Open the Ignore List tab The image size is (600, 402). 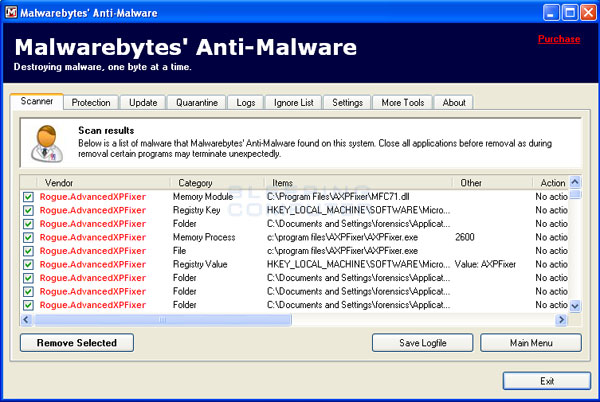click(293, 103)
